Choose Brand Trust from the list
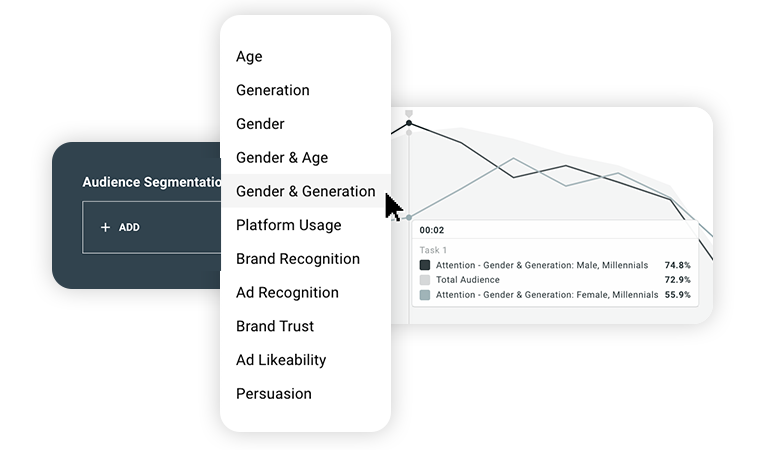Image resolution: width=770 pixels, height=450 pixels. (275, 326)
